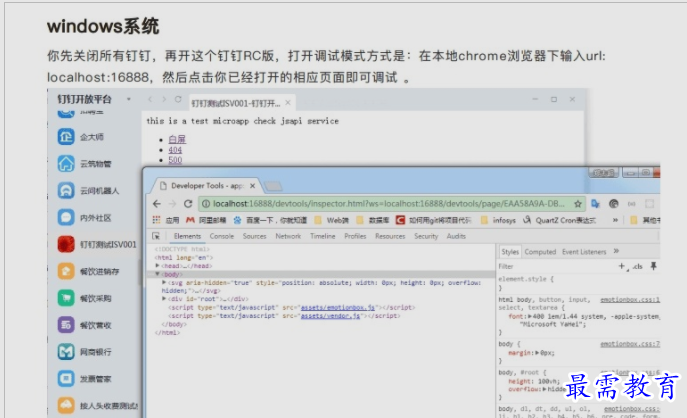The image size is (687, 418).
Task: Close the 钉钉测试ISV001 tab
Action: [288, 103]
